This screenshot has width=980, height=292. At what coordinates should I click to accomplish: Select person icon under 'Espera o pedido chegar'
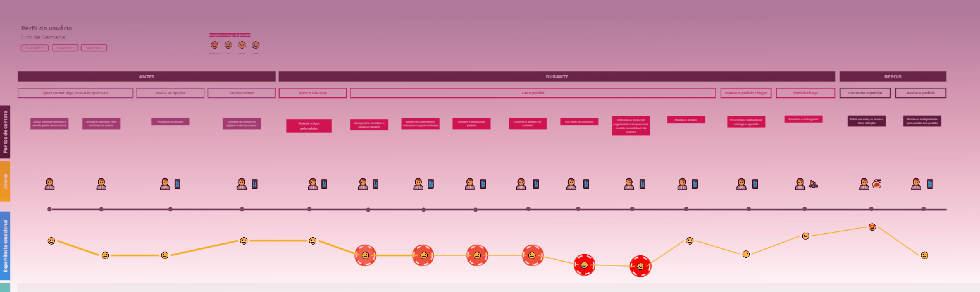[741, 184]
